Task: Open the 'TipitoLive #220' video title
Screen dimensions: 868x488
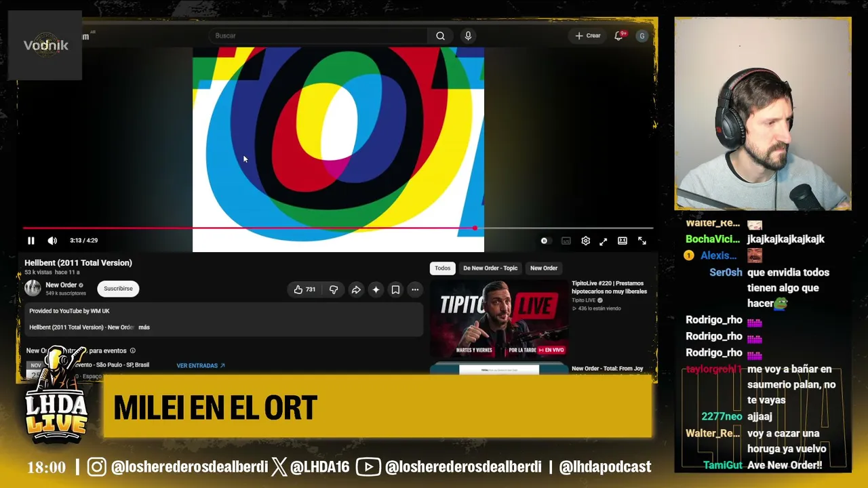Action: coord(609,287)
